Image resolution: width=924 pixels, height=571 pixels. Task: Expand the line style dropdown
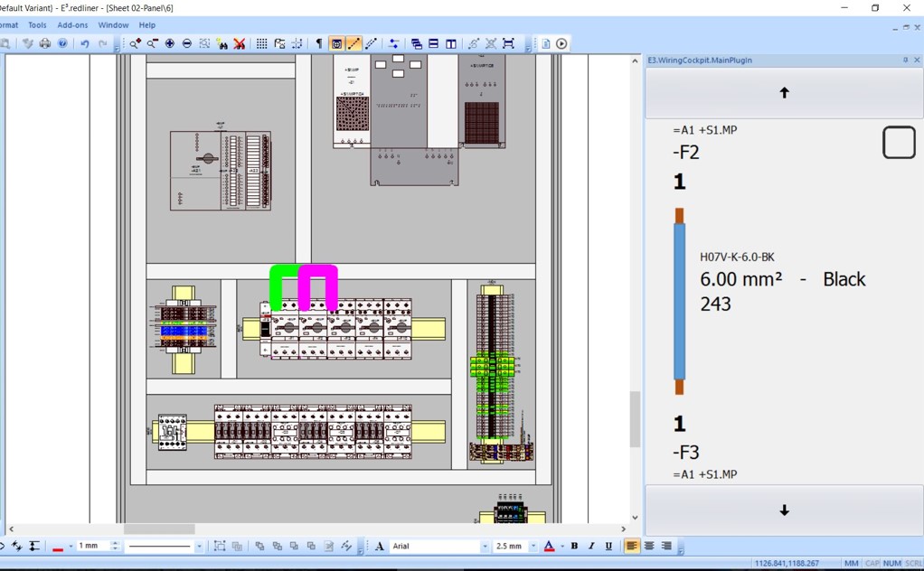(199, 547)
